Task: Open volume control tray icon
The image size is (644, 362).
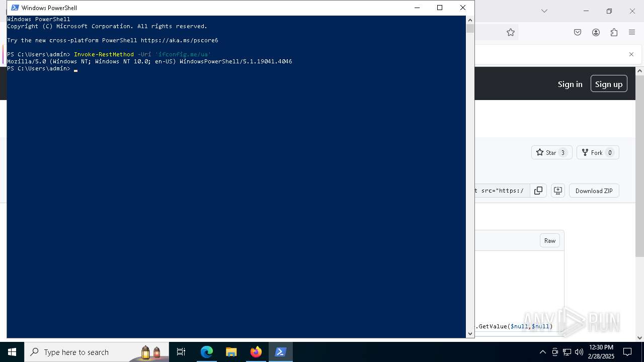Action: [x=579, y=352]
